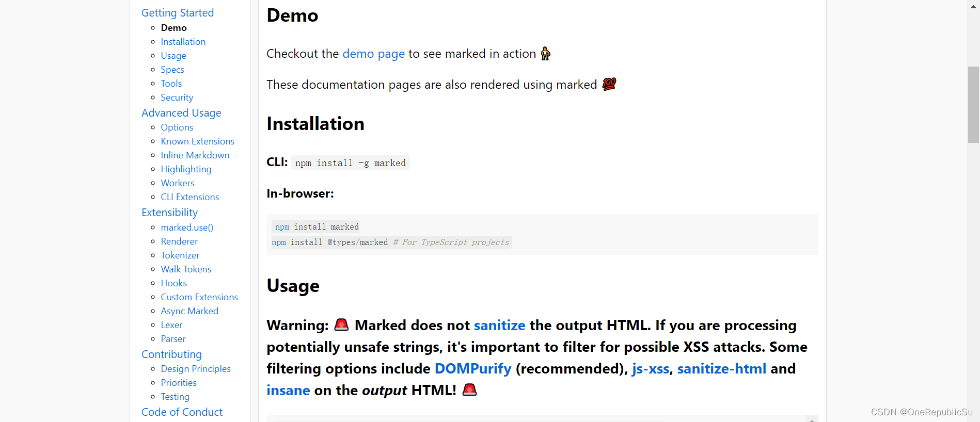Image resolution: width=980 pixels, height=422 pixels.
Task: Go to Installation in sidebar
Action: click(x=183, y=42)
